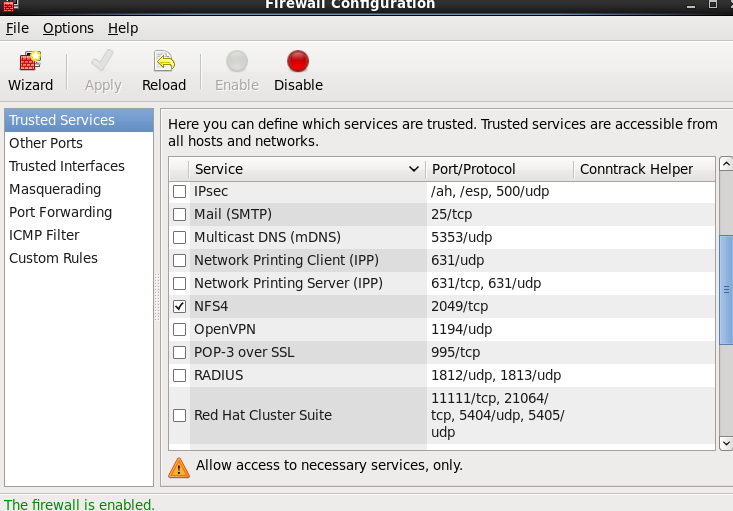Check the IPsec service checkbox

click(180, 191)
